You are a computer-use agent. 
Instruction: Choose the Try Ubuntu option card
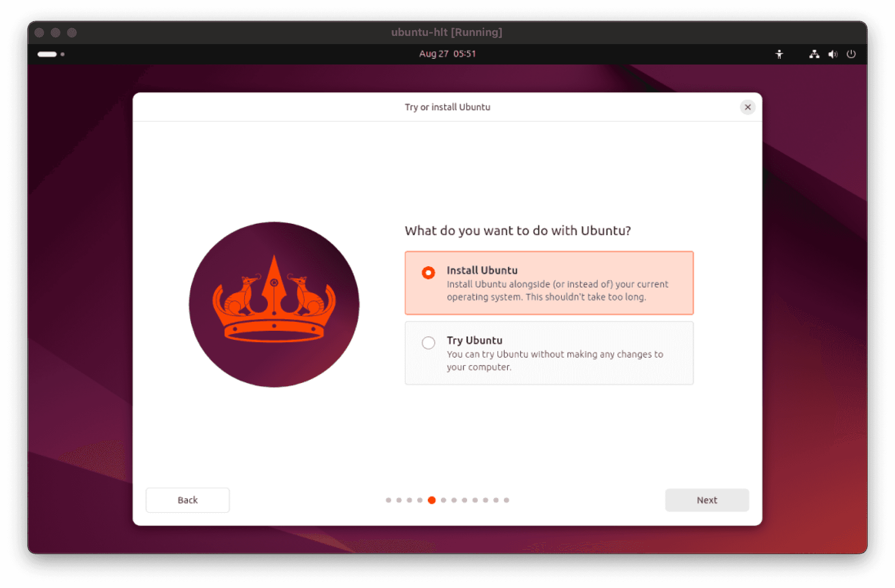point(549,353)
